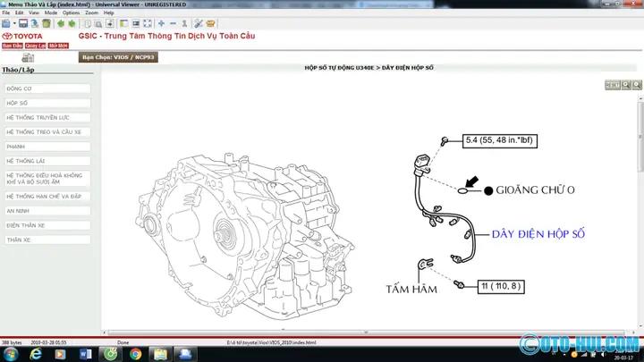644x362 pixels.
Task: Open the Windows Start button
Action: 10,354
